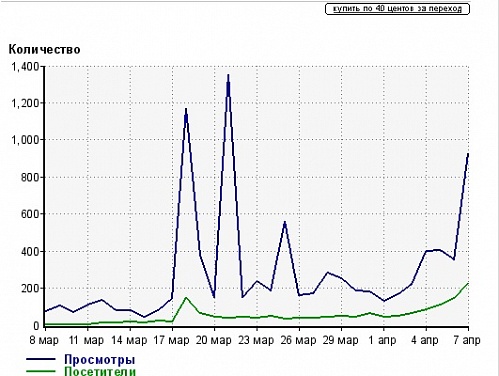Click the 'Просмотры' legend label
The width and height of the screenshot is (499, 376).
point(100,359)
